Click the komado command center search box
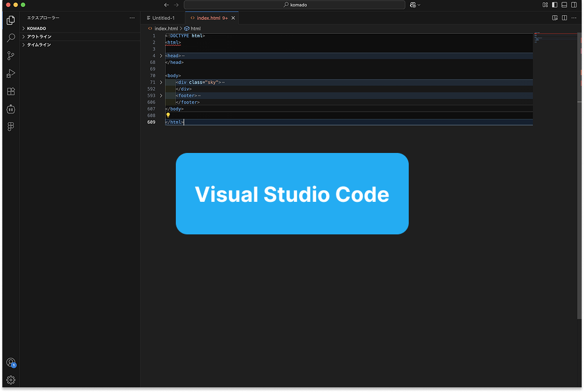 (x=295, y=5)
